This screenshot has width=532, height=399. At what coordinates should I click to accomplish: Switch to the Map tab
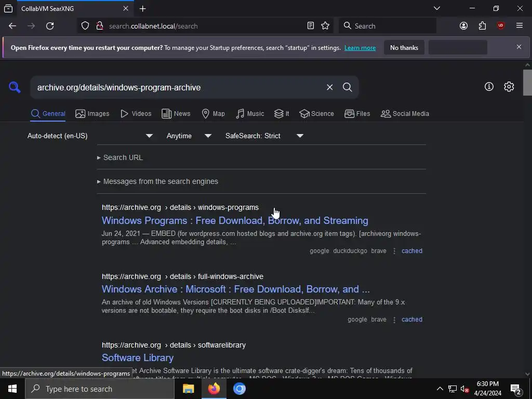(213, 114)
